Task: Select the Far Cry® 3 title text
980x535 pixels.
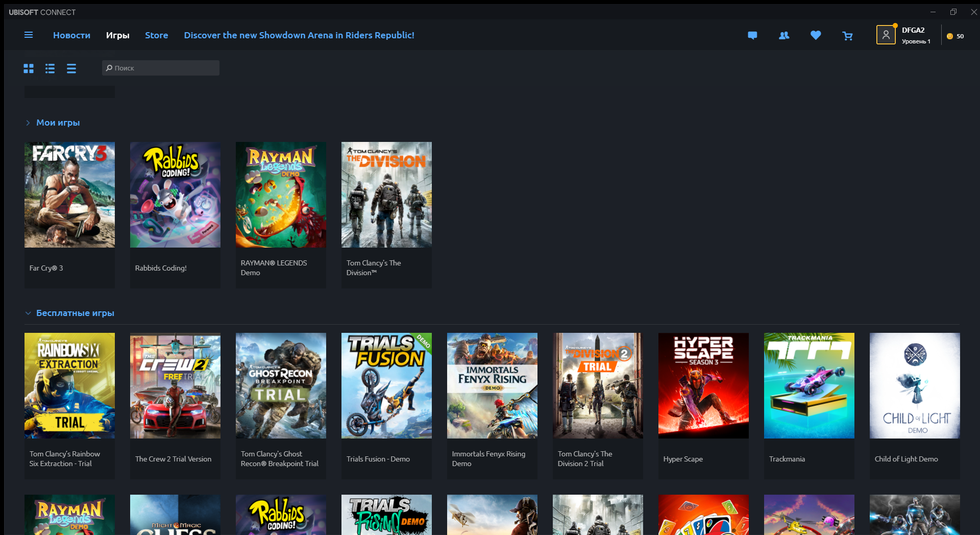Action: pyautogui.click(x=46, y=268)
